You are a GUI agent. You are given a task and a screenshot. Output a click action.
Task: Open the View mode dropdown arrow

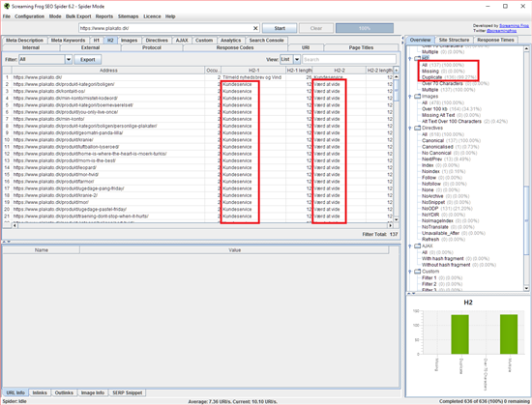click(x=297, y=59)
